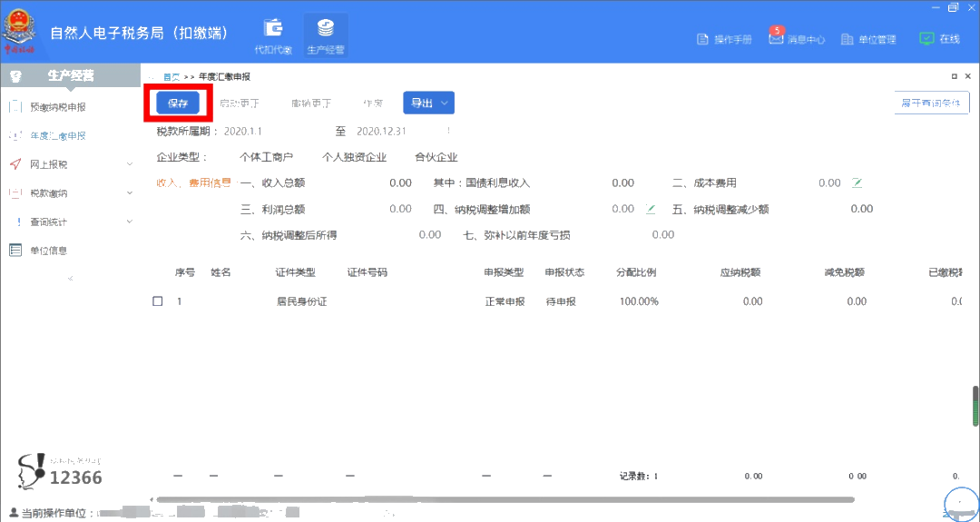Select row 1 checkbox in the table
The width and height of the screenshot is (980, 522).
pos(158,301)
